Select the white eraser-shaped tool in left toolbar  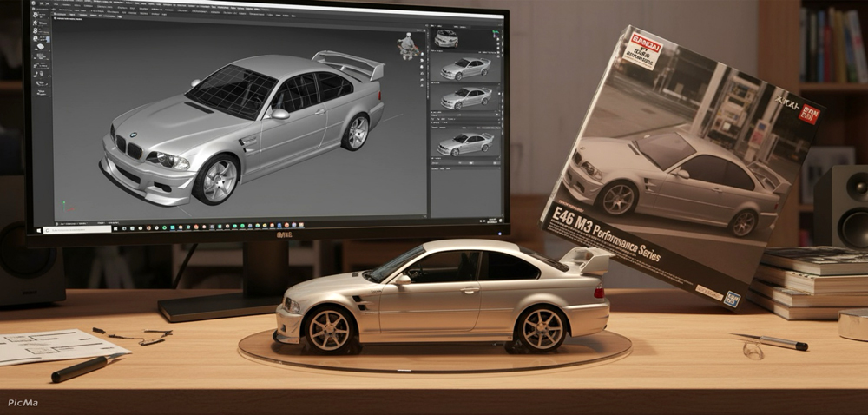41,48
